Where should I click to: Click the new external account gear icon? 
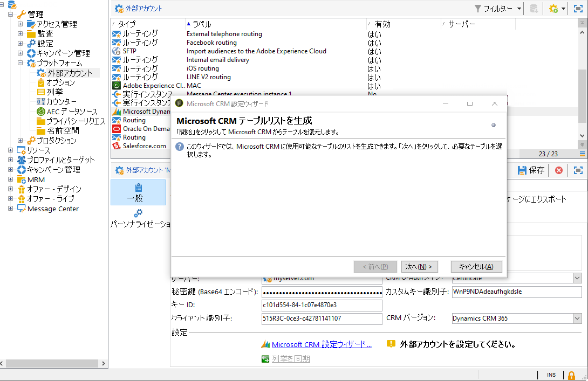point(553,9)
